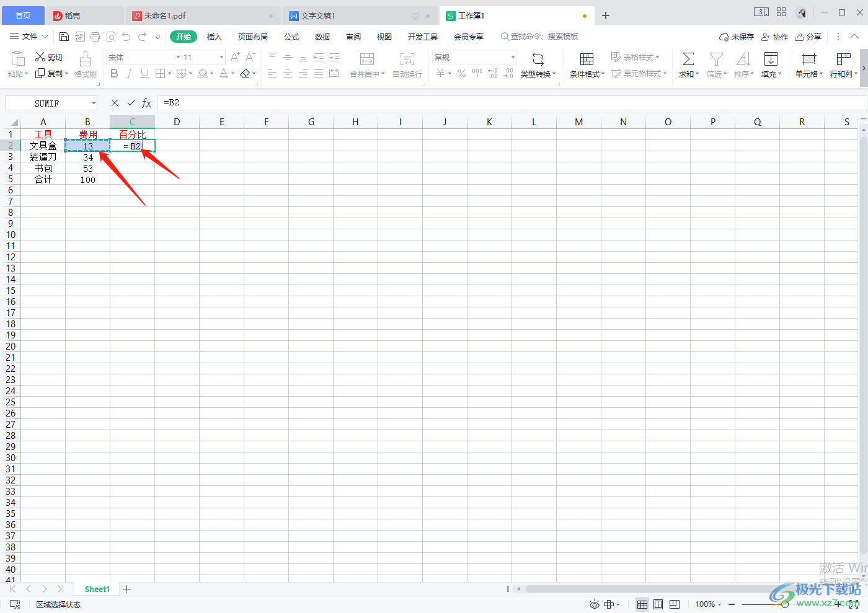Screen dimensions: 868x613
Task: Click the formula bar input showing =B2
Action: point(511,103)
